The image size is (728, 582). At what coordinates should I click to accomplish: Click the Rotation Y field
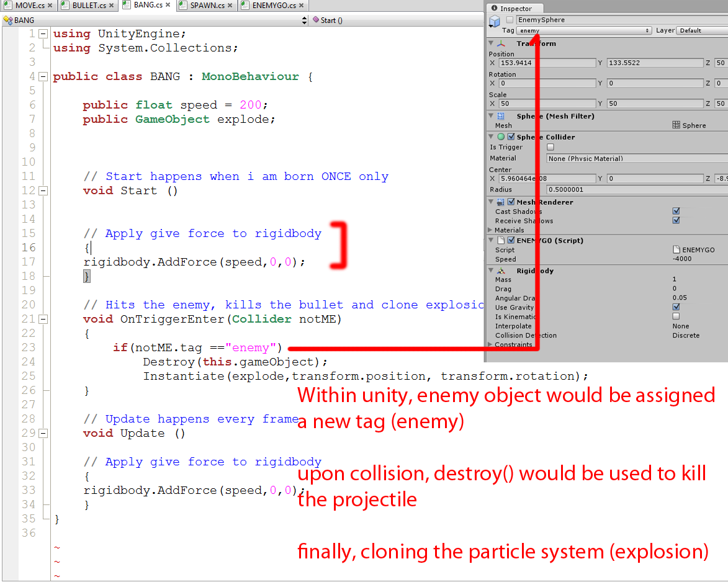click(x=655, y=84)
